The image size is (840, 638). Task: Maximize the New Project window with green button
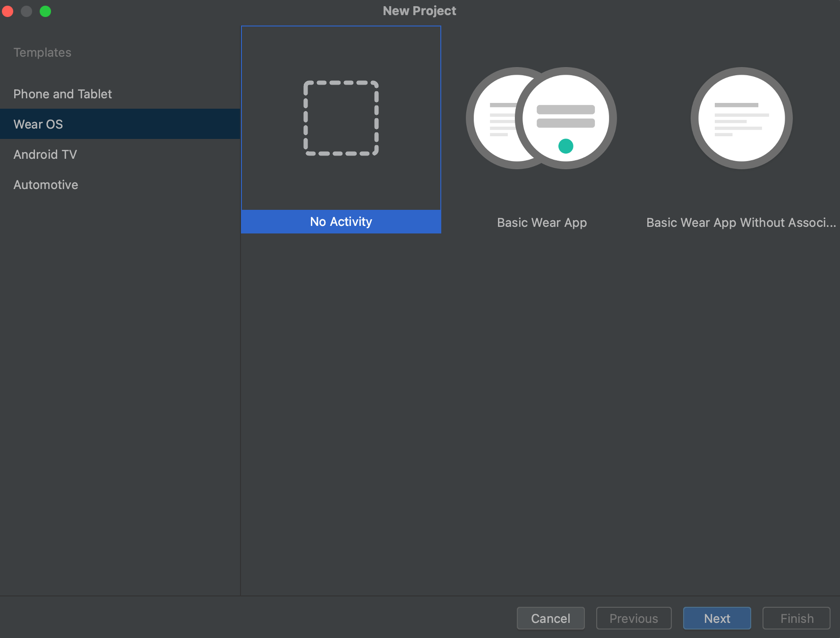[x=45, y=11]
